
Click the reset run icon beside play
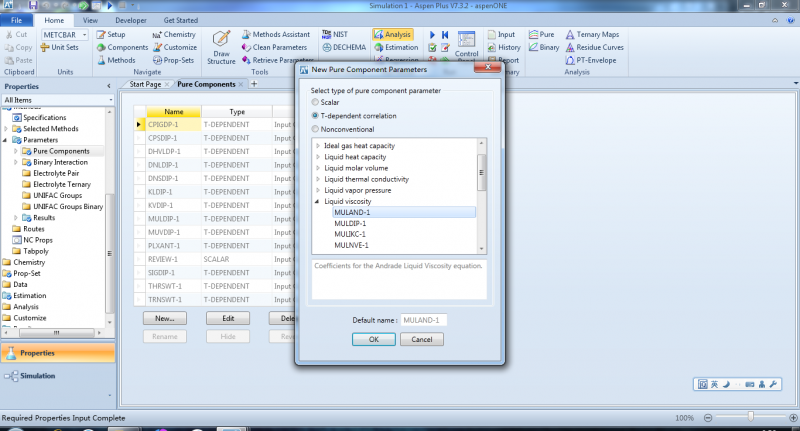coord(445,35)
